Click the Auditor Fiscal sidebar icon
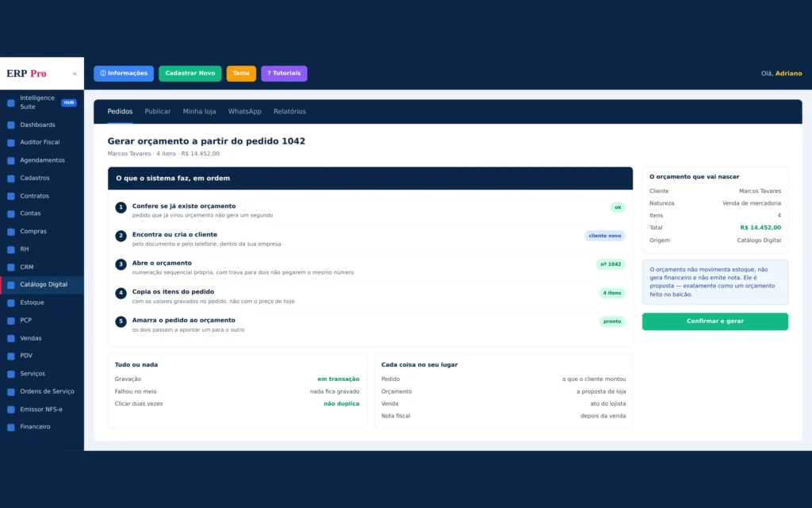 coord(11,143)
